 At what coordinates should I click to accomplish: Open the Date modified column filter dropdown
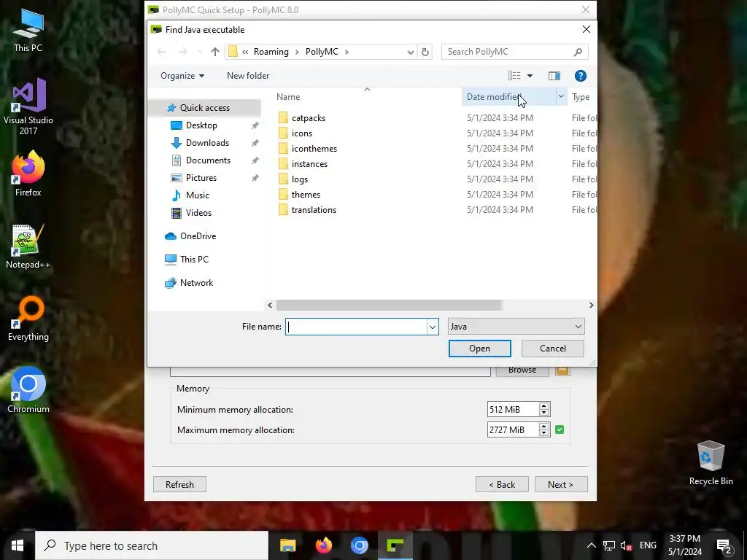tap(561, 97)
